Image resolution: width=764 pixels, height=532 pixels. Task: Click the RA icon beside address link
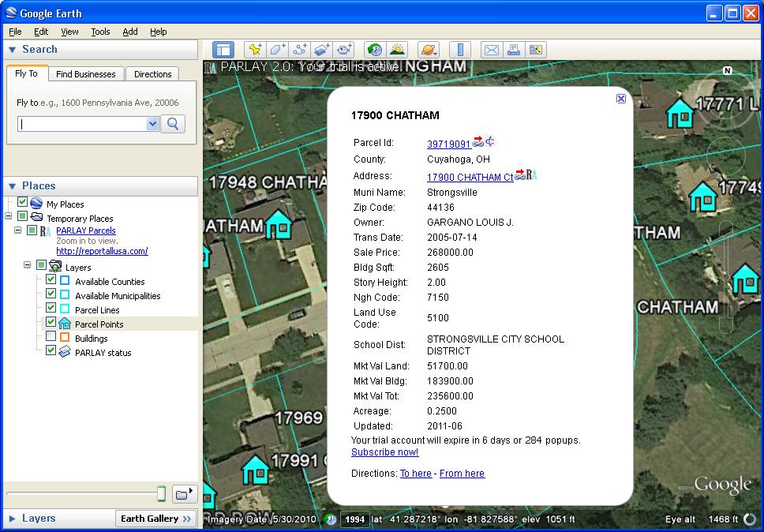pyautogui.click(x=531, y=174)
